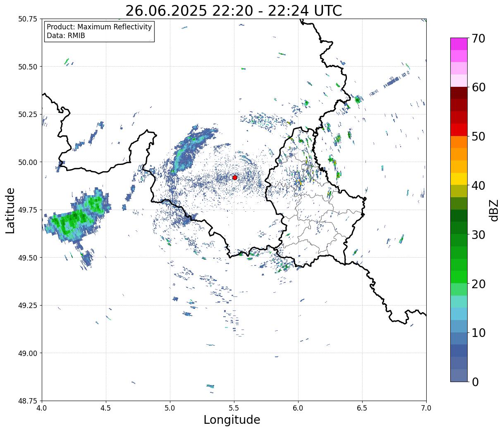Click the latitude tick label 50.75

[28, 19]
